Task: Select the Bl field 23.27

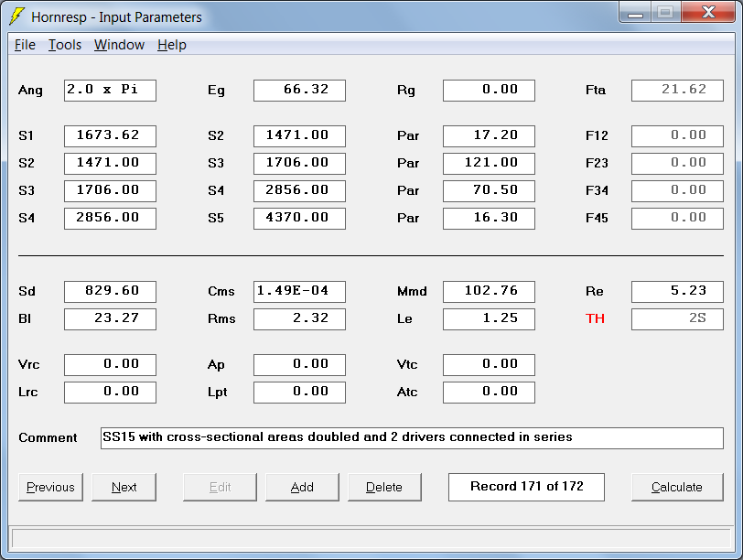Action: coord(110,319)
